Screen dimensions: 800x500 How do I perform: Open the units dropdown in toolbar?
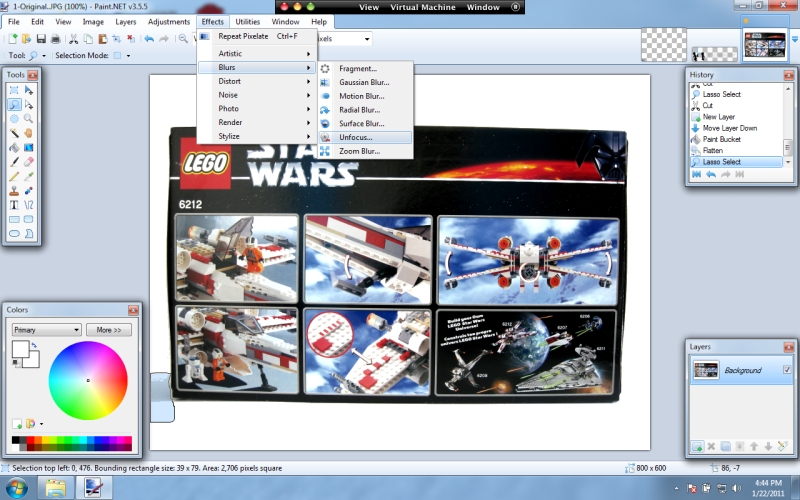click(367, 39)
